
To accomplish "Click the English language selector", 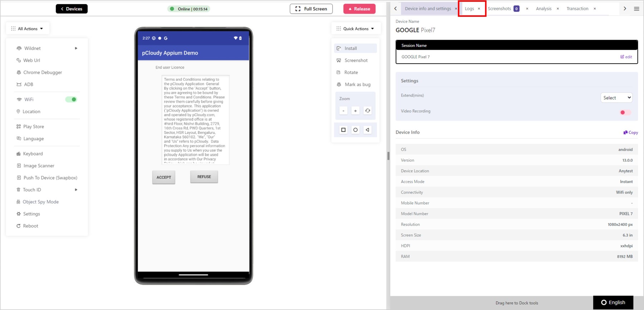I will [613, 302].
